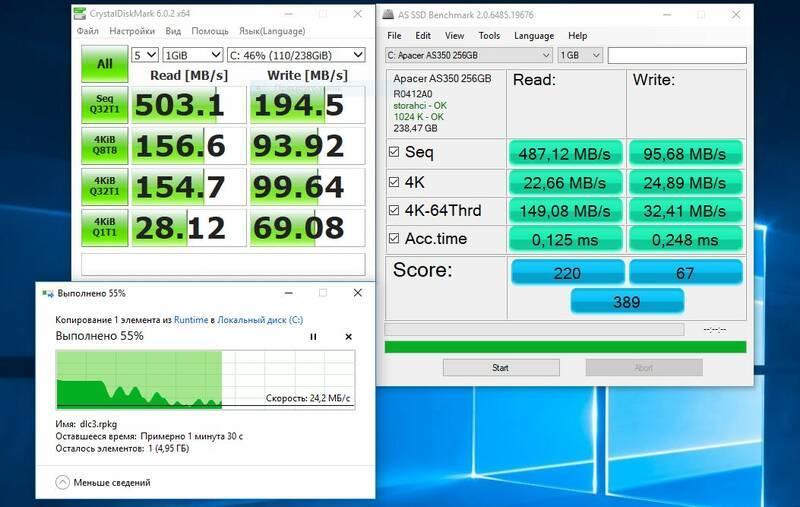Open the 1 GB size dropdown in AS SSD
800x507 pixels.
coord(581,55)
